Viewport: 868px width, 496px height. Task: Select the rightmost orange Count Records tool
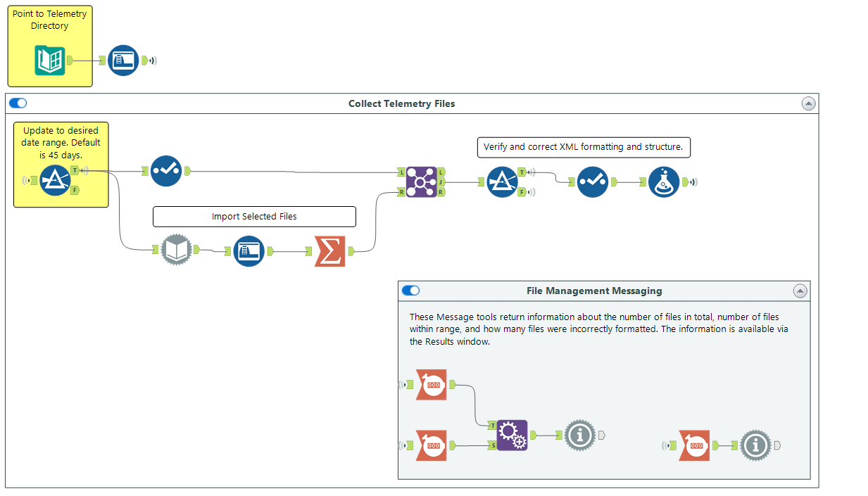pos(694,445)
